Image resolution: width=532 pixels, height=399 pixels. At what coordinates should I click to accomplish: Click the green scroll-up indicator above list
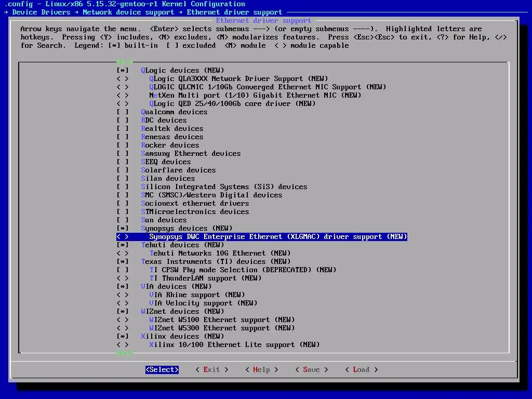point(125,62)
